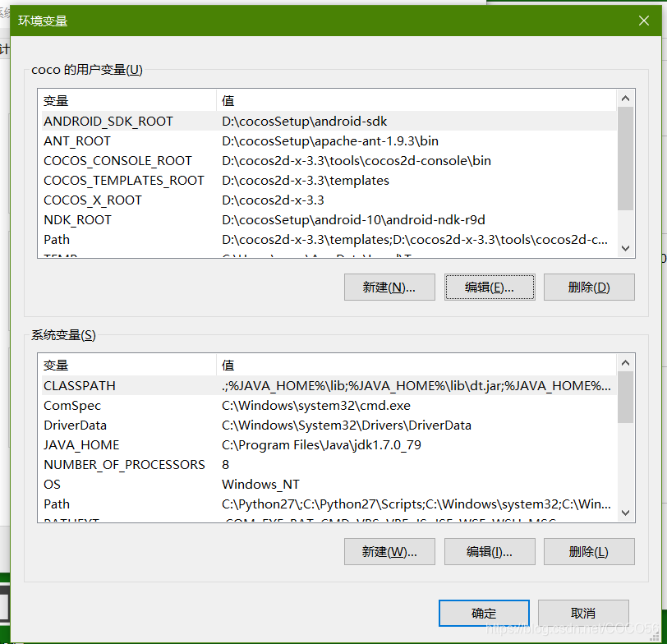Image resolution: width=667 pixels, height=644 pixels.
Task: Select the user Path variable with cocos2d-x templates
Action: 329,240
